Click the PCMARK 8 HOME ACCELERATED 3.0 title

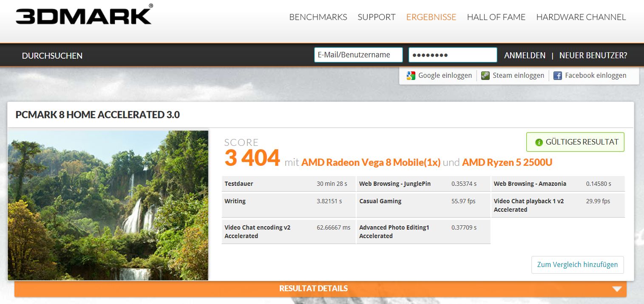[97, 115]
